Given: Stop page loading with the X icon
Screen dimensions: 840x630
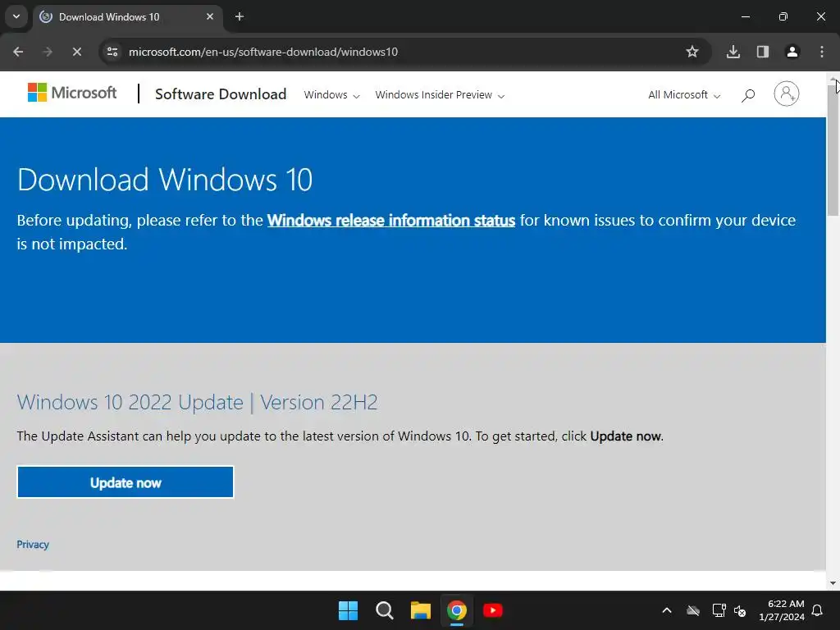Looking at the screenshot, I should [x=76, y=52].
